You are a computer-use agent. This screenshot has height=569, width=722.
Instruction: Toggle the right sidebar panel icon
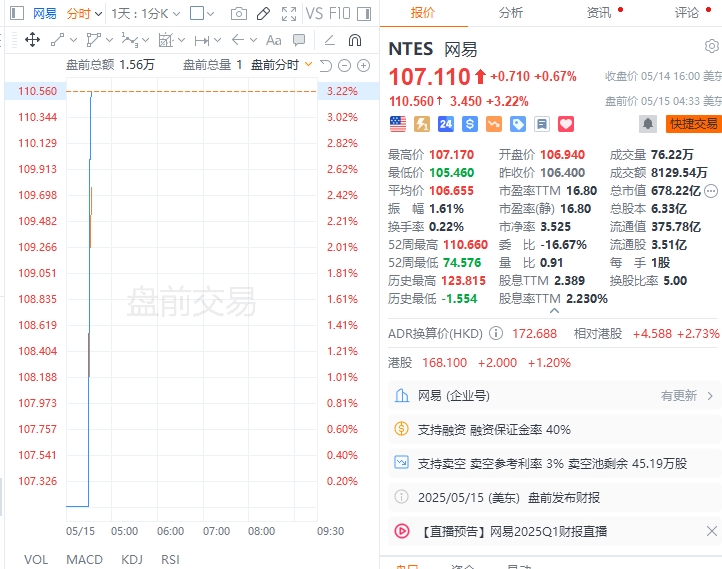click(364, 14)
